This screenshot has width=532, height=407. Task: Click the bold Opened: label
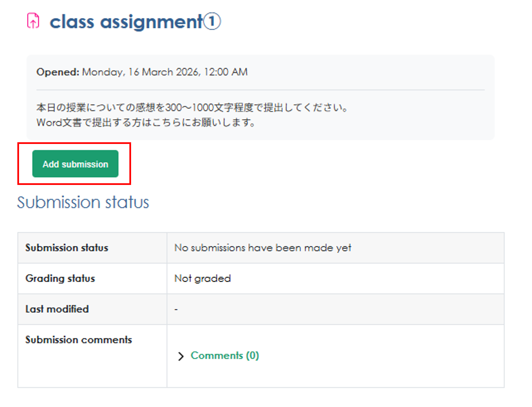tap(58, 72)
